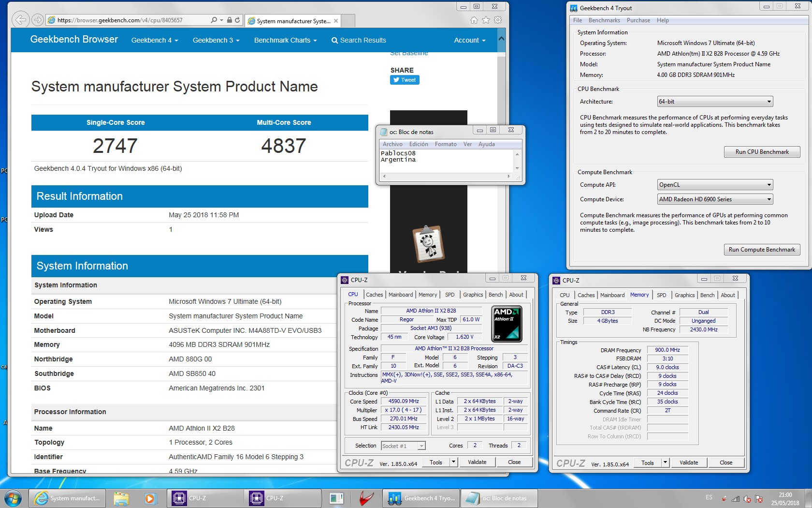Switch to Bloc de notas taskbar item
The width and height of the screenshot is (812, 508).
point(499,498)
